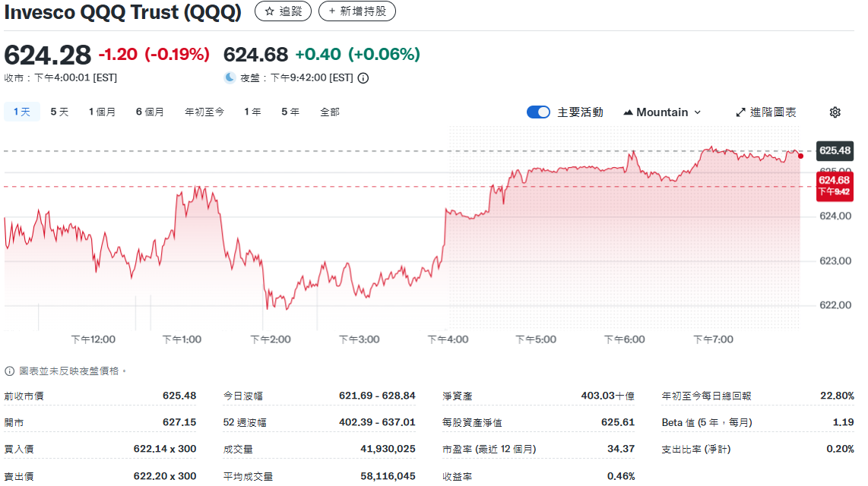Click the 新增持股 button
This screenshot has height=486, width=868.
tap(357, 11)
